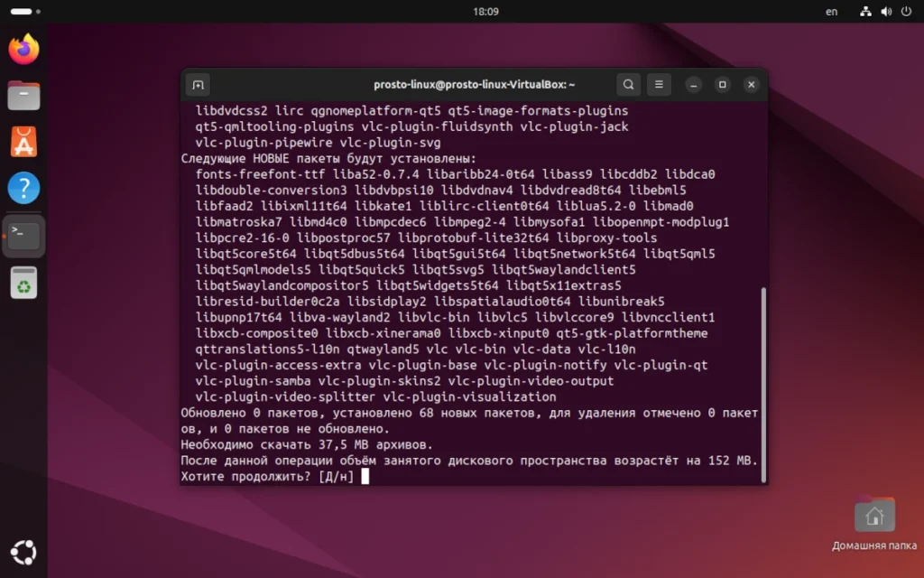Click the terminal title 'prosto-linux@prosto-linux-VirtualBox: ~'
This screenshot has width=924, height=578.
pyautogui.click(x=474, y=85)
